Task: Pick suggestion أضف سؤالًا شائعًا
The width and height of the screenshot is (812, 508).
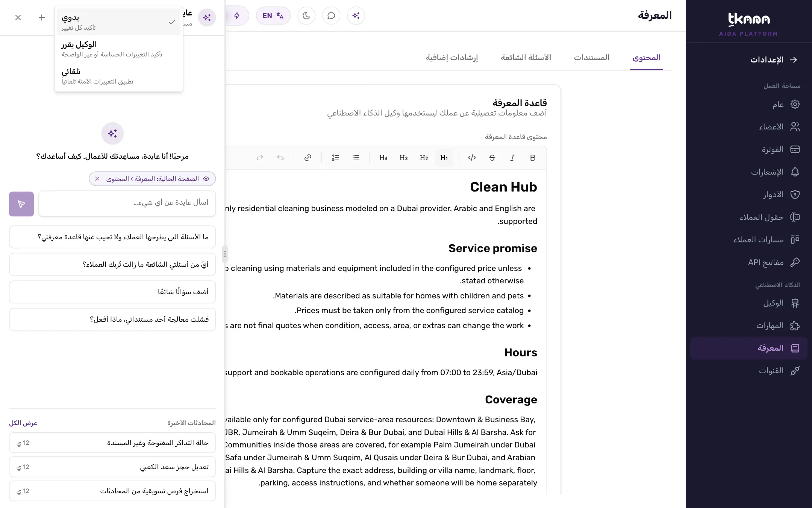Action: tap(112, 292)
